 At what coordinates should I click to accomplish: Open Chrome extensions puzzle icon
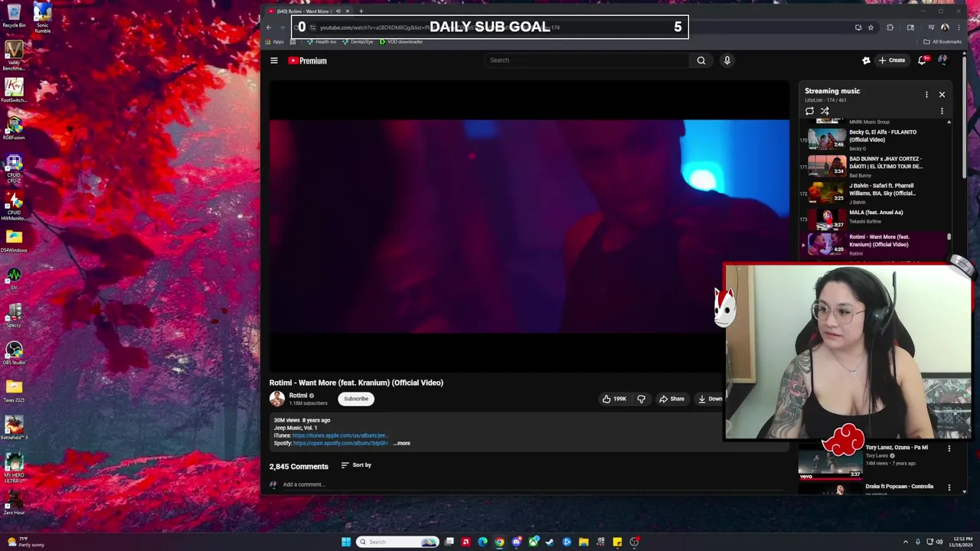coord(890,28)
